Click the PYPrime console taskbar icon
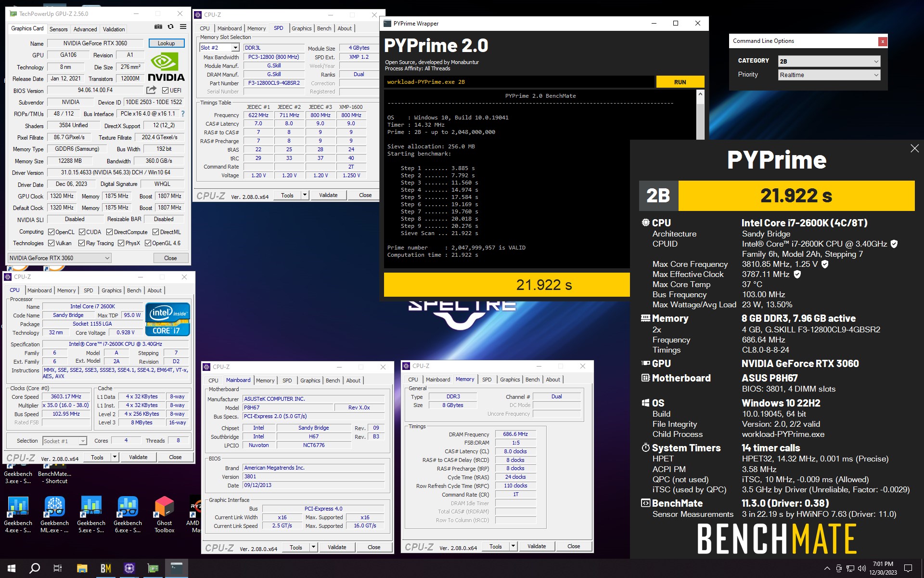This screenshot has width=924, height=578. point(176,568)
